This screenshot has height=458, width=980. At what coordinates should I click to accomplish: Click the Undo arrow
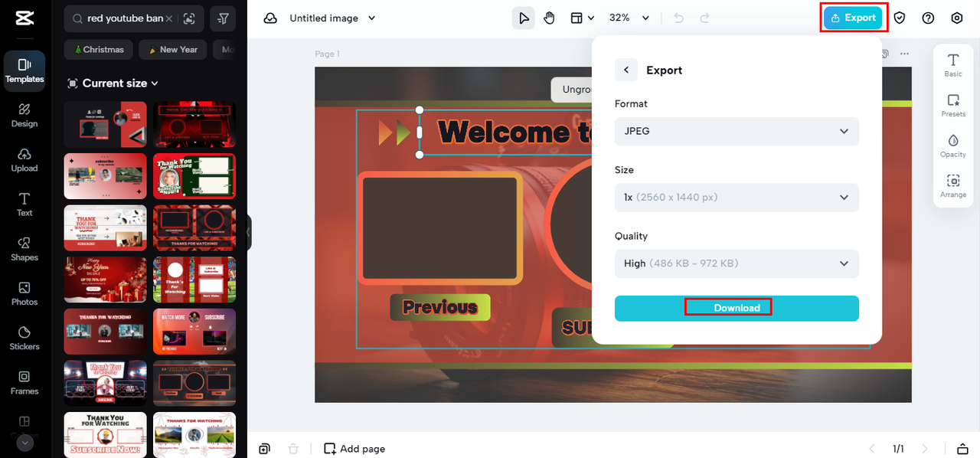click(678, 18)
